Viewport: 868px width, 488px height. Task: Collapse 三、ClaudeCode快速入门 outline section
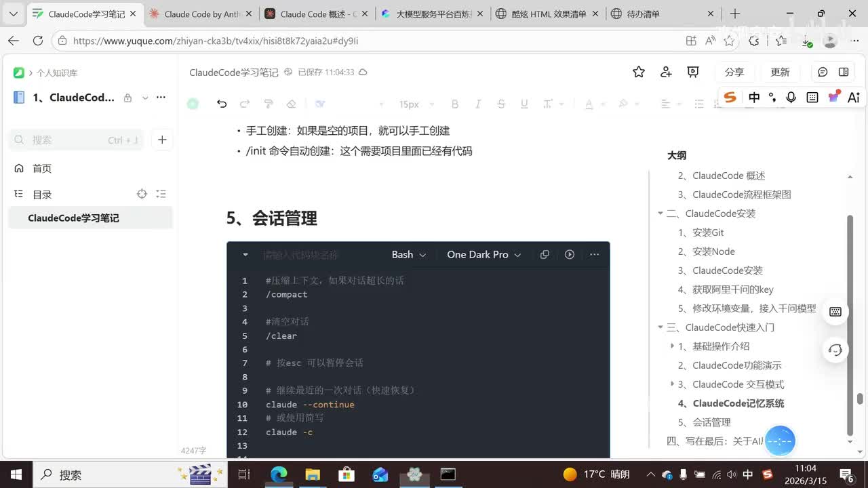point(660,327)
